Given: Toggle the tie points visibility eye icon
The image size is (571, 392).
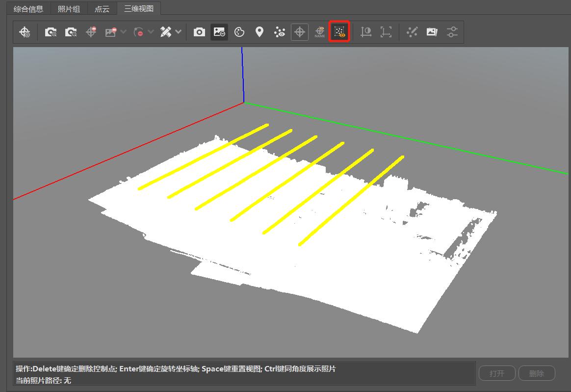Looking at the screenshot, I should coord(280,32).
